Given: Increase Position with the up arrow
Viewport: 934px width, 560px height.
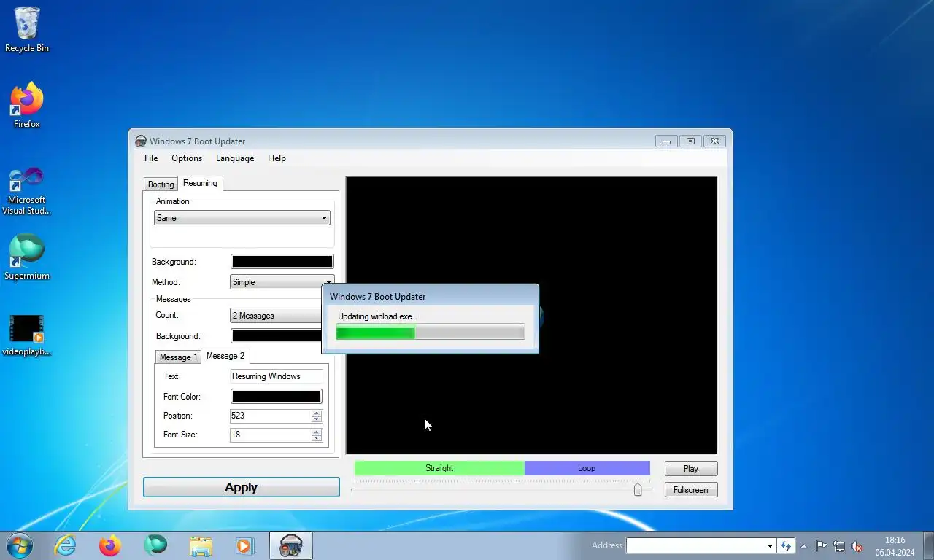Looking at the screenshot, I should pos(317,413).
